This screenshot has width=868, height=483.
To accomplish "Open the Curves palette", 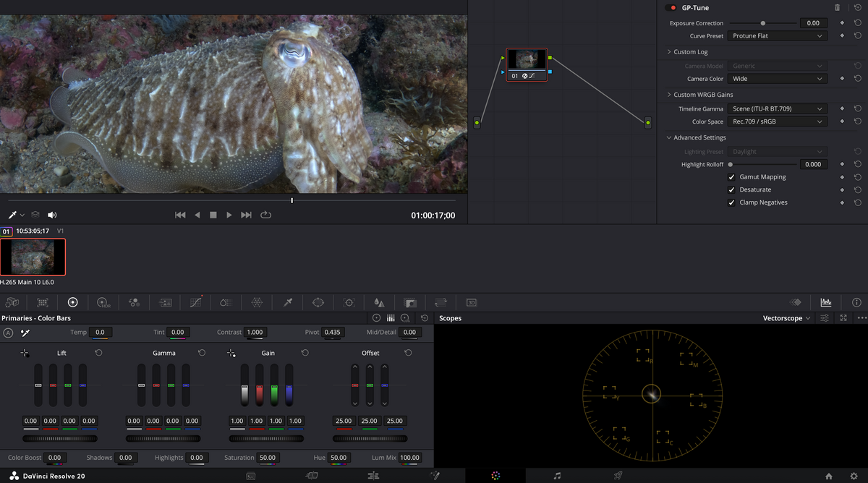I will (x=195, y=302).
